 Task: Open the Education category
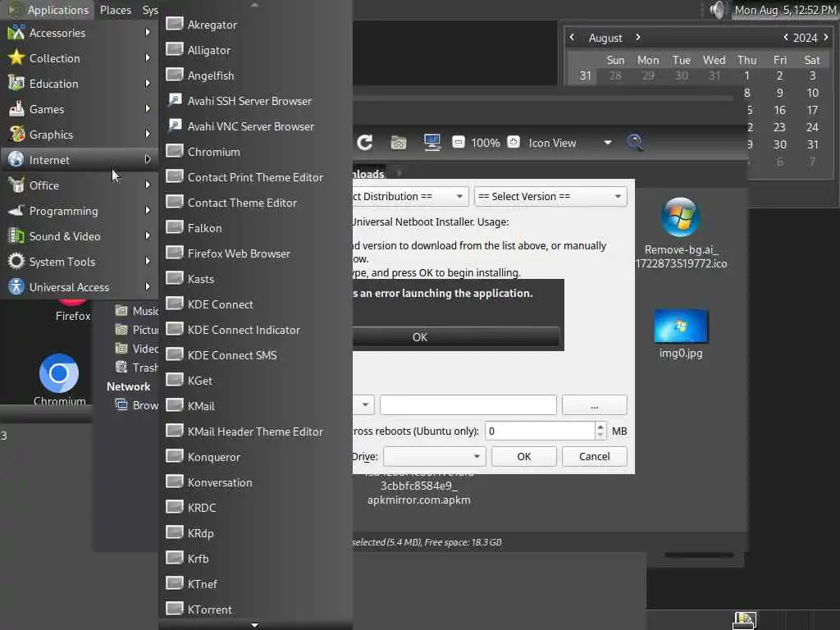tap(80, 84)
